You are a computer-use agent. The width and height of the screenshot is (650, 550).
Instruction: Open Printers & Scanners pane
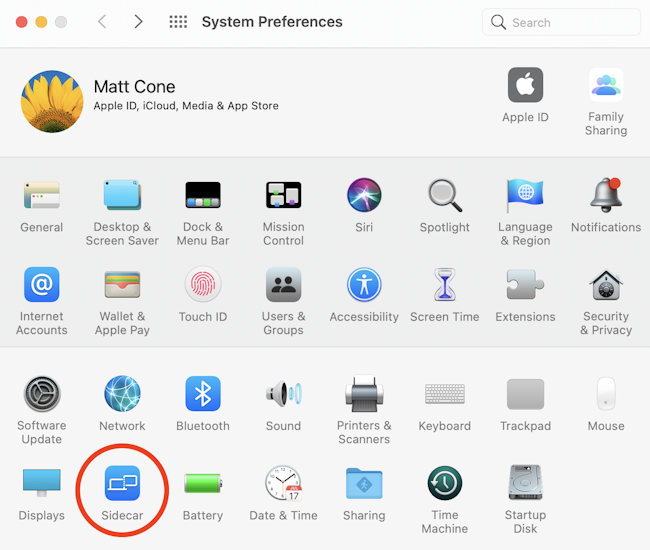point(364,394)
